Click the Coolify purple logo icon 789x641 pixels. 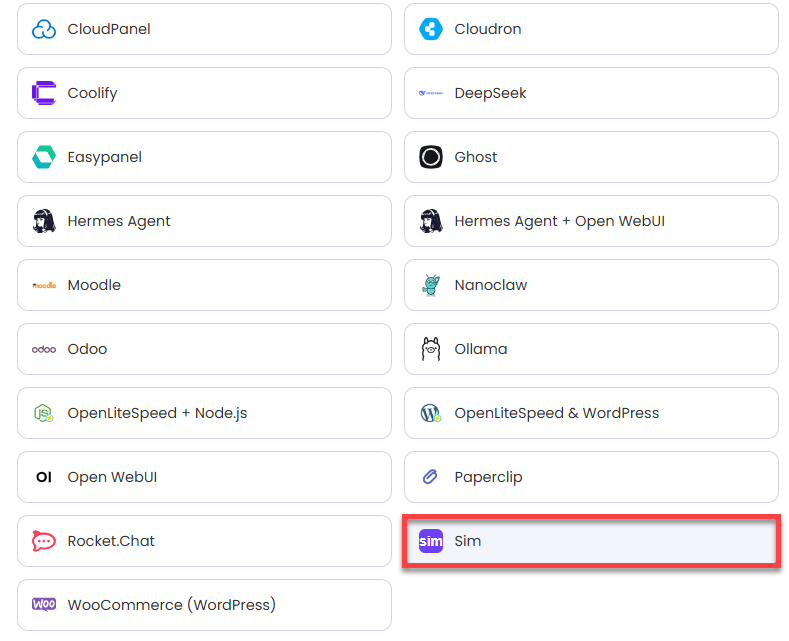pos(44,93)
